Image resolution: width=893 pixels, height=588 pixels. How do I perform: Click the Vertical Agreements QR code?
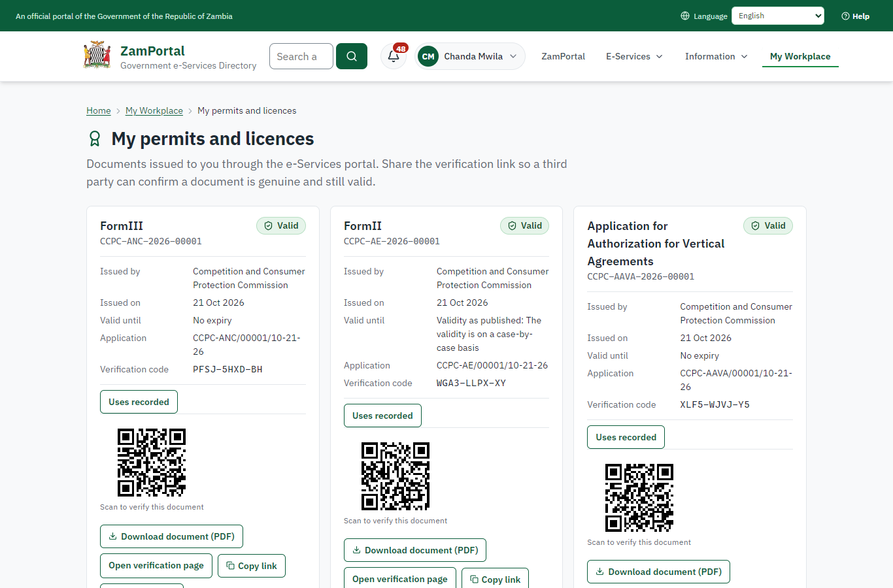point(639,498)
